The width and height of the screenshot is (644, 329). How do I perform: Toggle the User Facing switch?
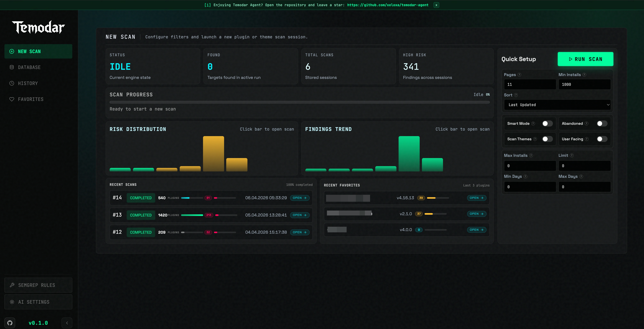(x=602, y=139)
